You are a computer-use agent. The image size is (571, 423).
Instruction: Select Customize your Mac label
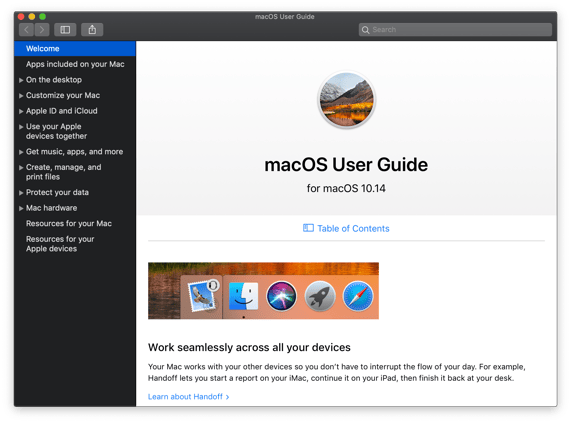[63, 95]
